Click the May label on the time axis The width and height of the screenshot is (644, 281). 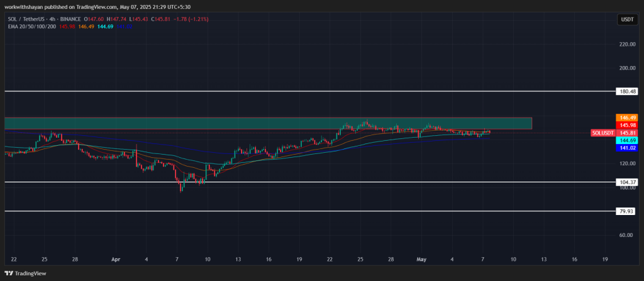click(423, 259)
